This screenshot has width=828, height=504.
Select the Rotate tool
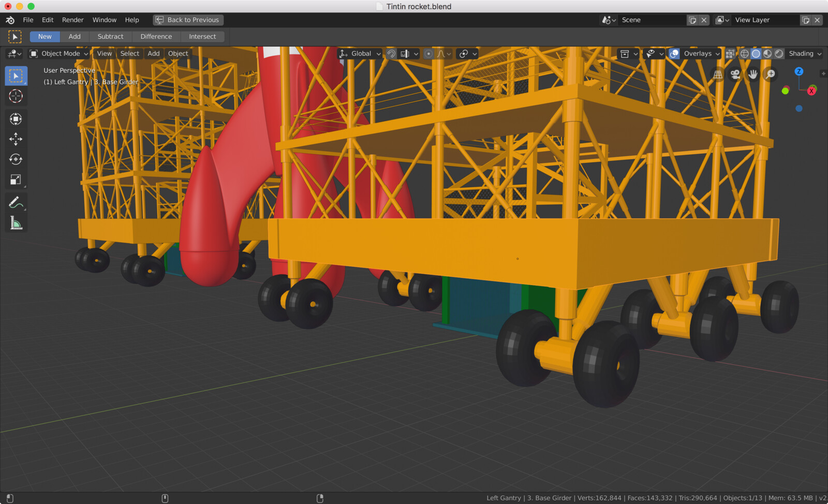16,159
